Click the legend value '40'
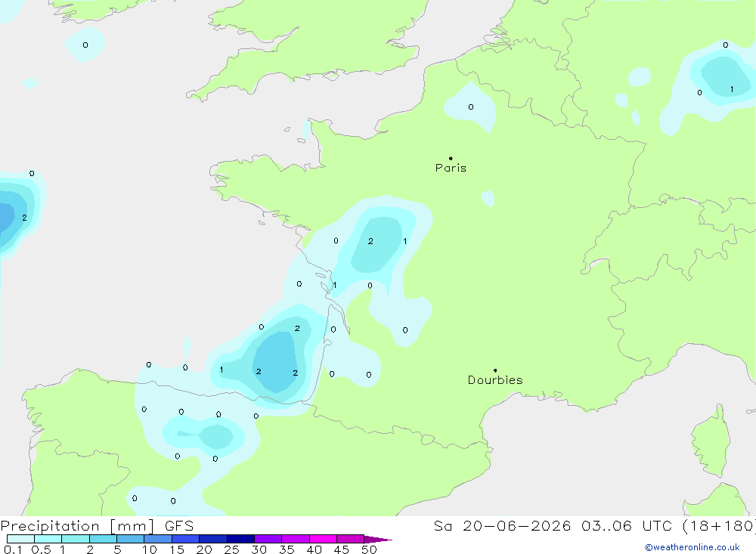 (314, 549)
